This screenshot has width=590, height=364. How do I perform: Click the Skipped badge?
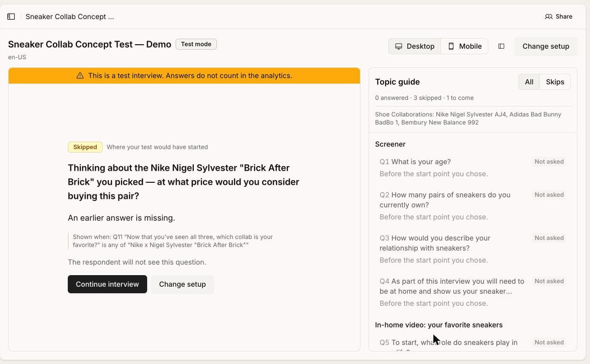tap(85, 147)
